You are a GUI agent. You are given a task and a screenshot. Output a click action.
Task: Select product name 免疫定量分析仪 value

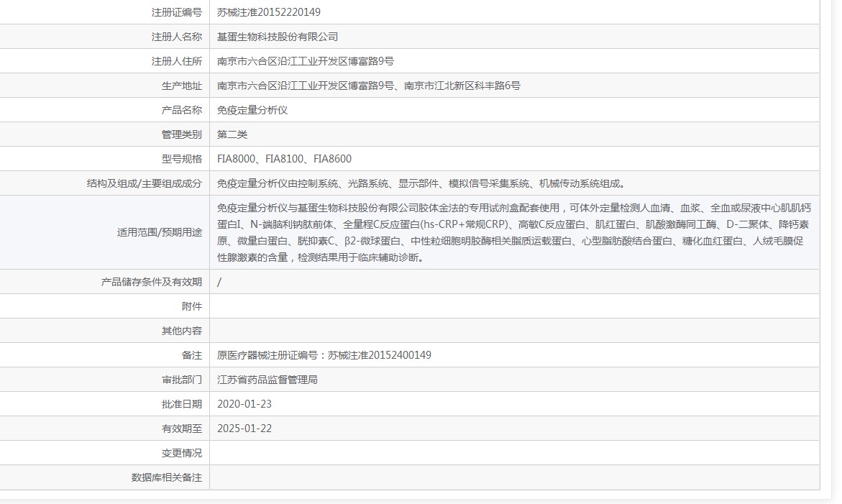(252, 110)
